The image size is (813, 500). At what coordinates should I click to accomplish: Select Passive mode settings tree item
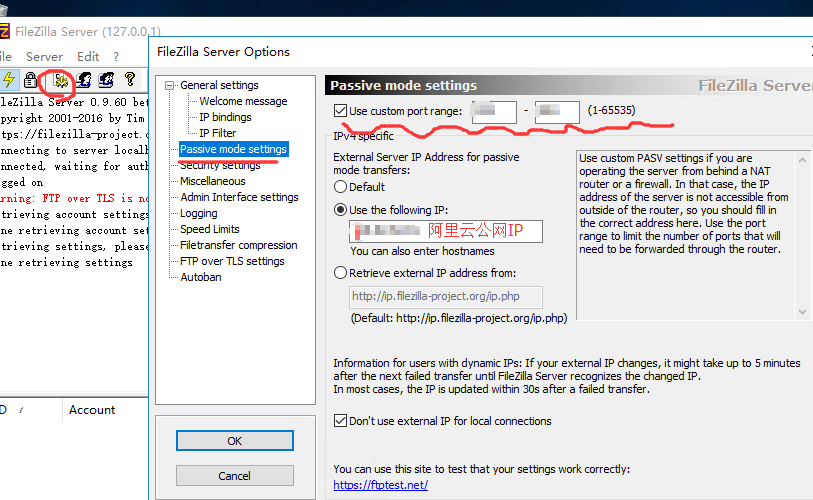(x=233, y=149)
